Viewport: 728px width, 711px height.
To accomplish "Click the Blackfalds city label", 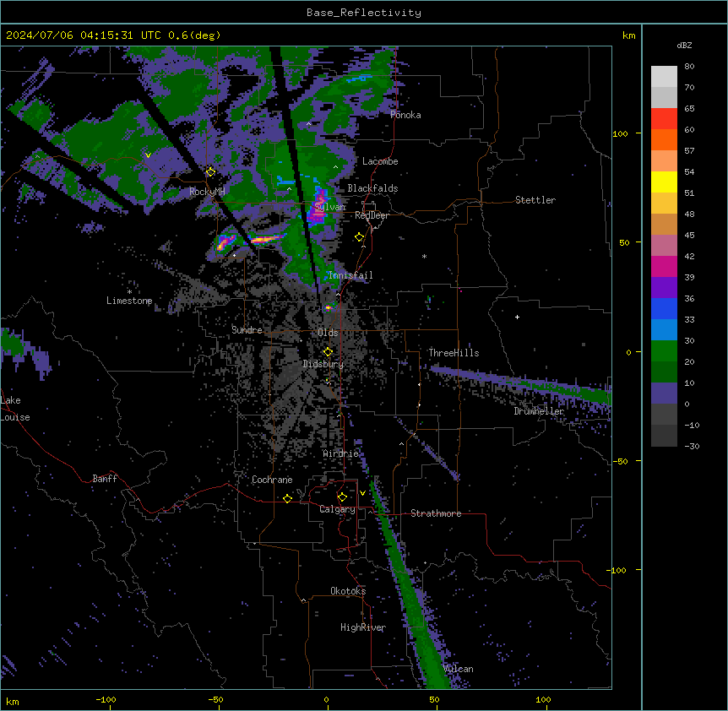I will (x=372, y=188).
